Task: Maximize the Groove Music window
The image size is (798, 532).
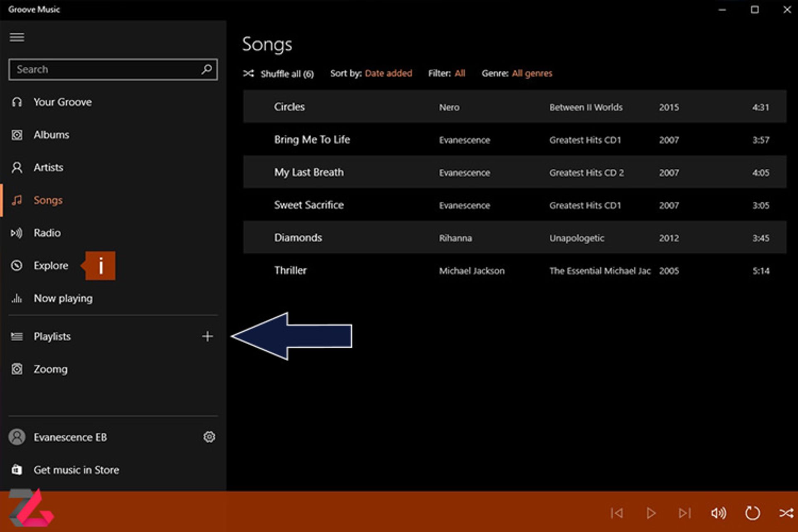Action: [x=755, y=10]
